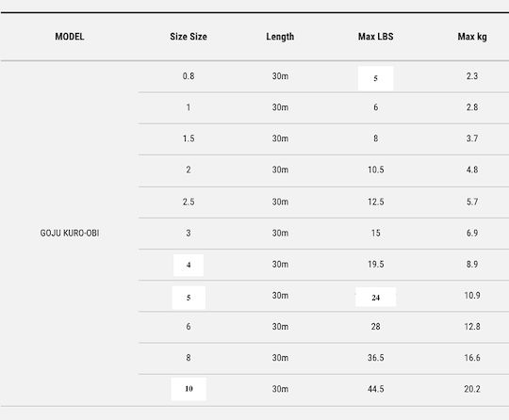Click the 36.5 Max LBS cell

375,358
